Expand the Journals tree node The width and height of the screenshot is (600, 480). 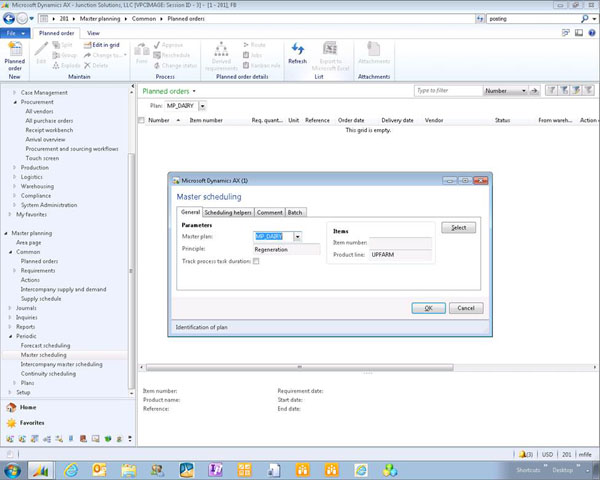pos(10,308)
